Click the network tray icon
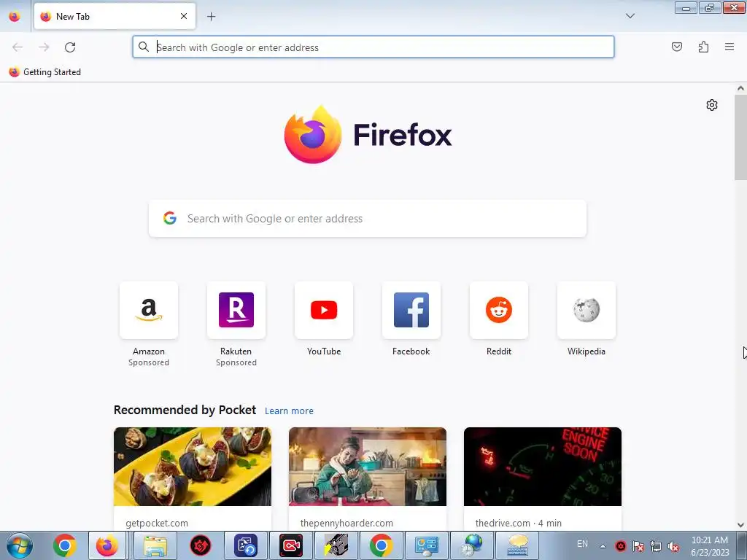This screenshot has height=560, width=747. click(x=656, y=546)
